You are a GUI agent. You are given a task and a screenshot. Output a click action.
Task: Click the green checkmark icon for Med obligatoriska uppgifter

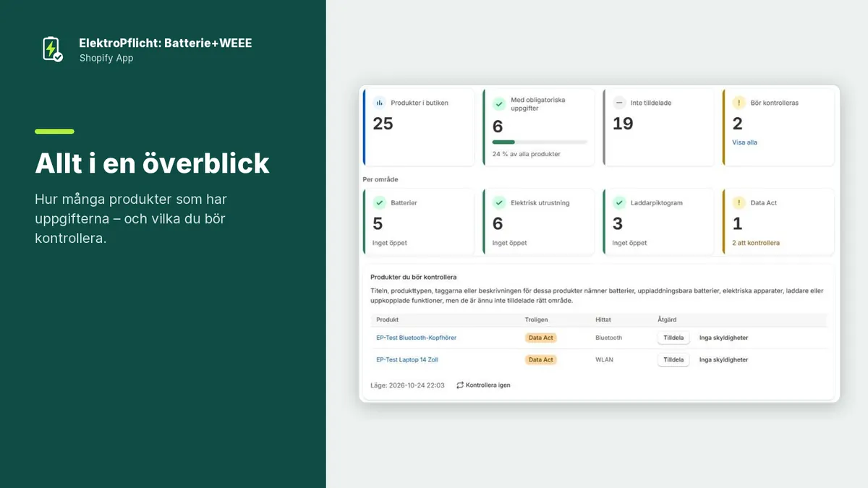(x=499, y=104)
